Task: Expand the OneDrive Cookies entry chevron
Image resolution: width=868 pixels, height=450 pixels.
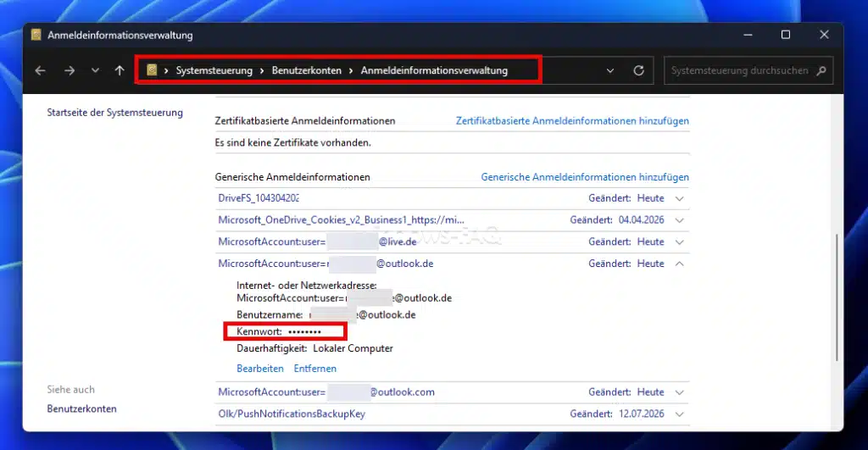Action: [x=679, y=220]
